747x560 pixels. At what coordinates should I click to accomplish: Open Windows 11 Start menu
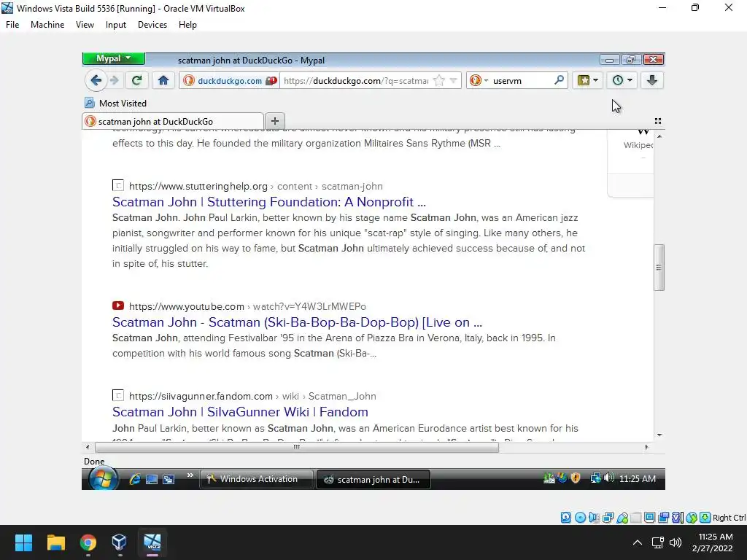tap(23, 542)
